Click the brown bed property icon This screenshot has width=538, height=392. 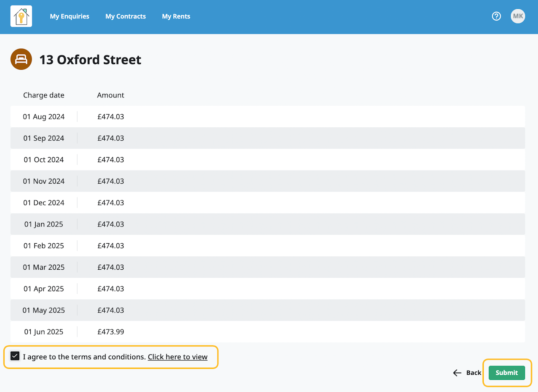(21, 59)
